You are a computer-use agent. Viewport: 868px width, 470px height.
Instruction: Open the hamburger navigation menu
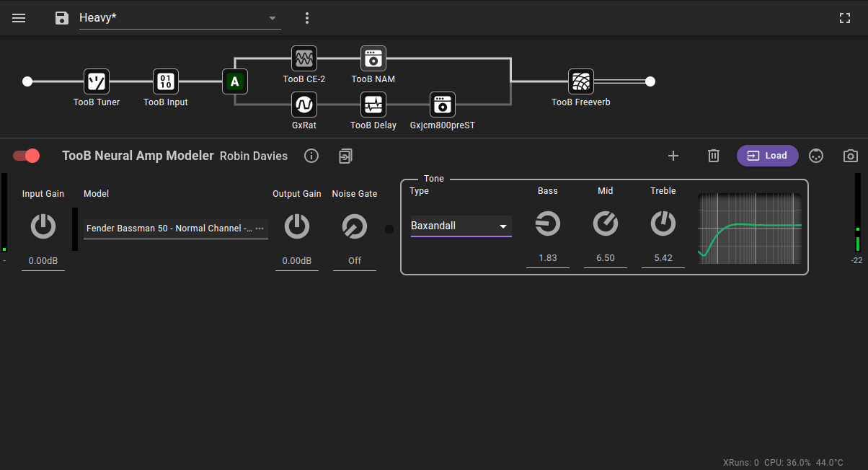pyautogui.click(x=19, y=18)
